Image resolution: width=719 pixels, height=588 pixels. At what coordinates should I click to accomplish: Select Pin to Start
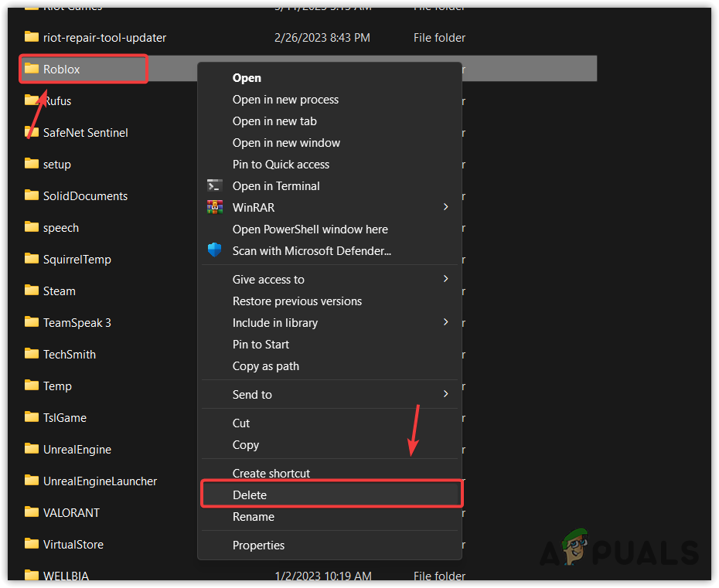261,344
